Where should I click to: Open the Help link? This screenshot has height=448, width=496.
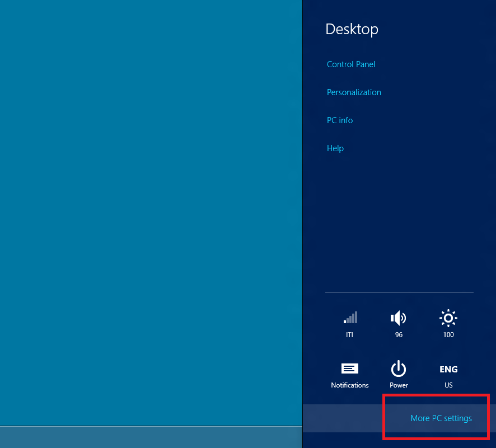[x=335, y=148]
